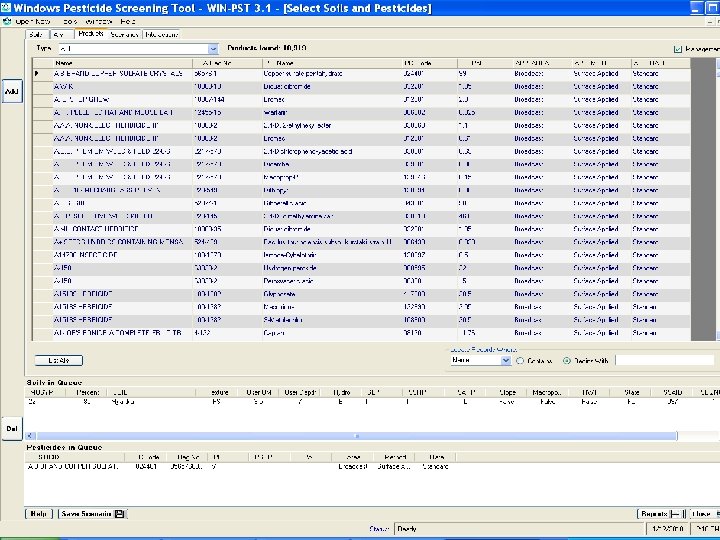The image size is (720, 540).
Task: Select the 2,4-D chlorophenoxyacetic acid row
Action: click(x=361, y=152)
